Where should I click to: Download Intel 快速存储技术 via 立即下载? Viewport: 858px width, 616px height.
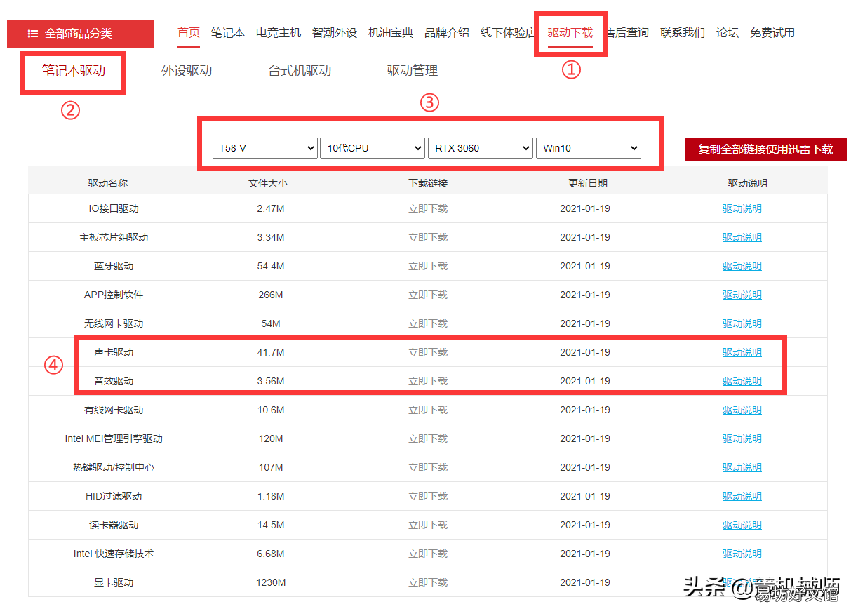(428, 554)
